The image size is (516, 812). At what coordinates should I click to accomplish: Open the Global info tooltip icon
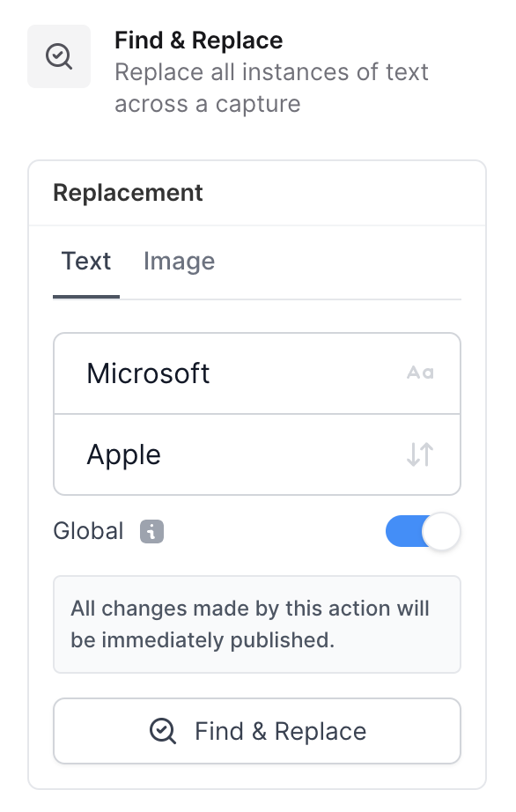pyautogui.click(x=151, y=531)
